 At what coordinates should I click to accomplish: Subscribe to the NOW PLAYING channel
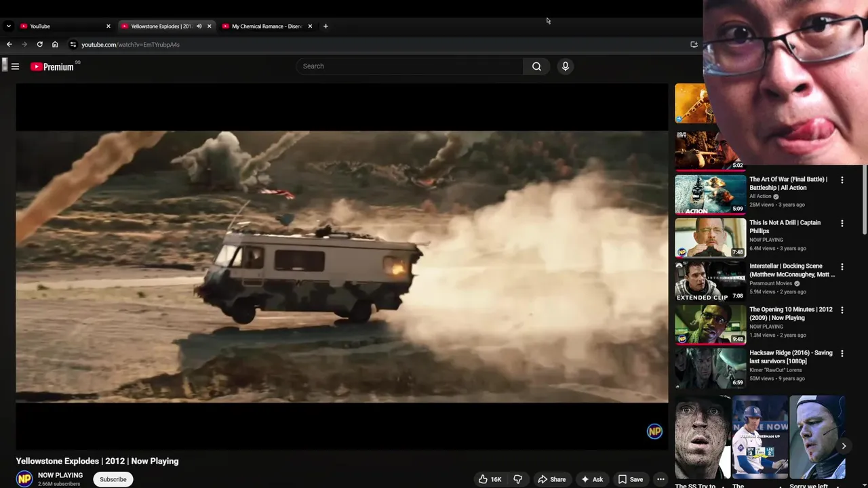click(113, 479)
